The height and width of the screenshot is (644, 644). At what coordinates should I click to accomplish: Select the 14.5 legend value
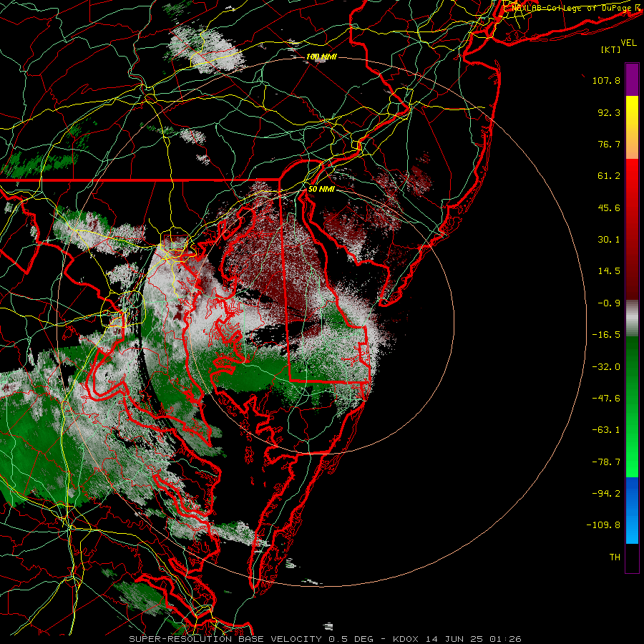(x=609, y=271)
